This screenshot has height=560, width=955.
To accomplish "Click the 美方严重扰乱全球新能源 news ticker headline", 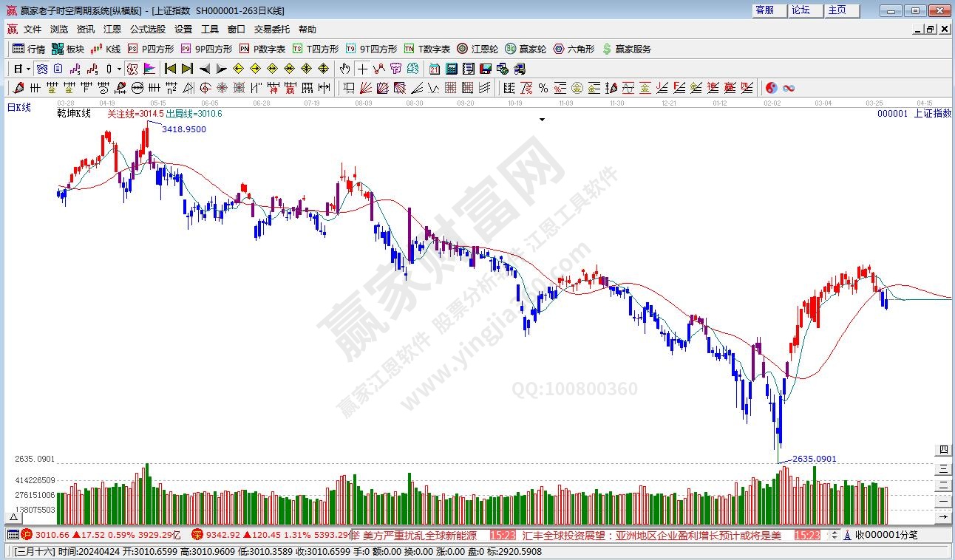I will point(420,535).
